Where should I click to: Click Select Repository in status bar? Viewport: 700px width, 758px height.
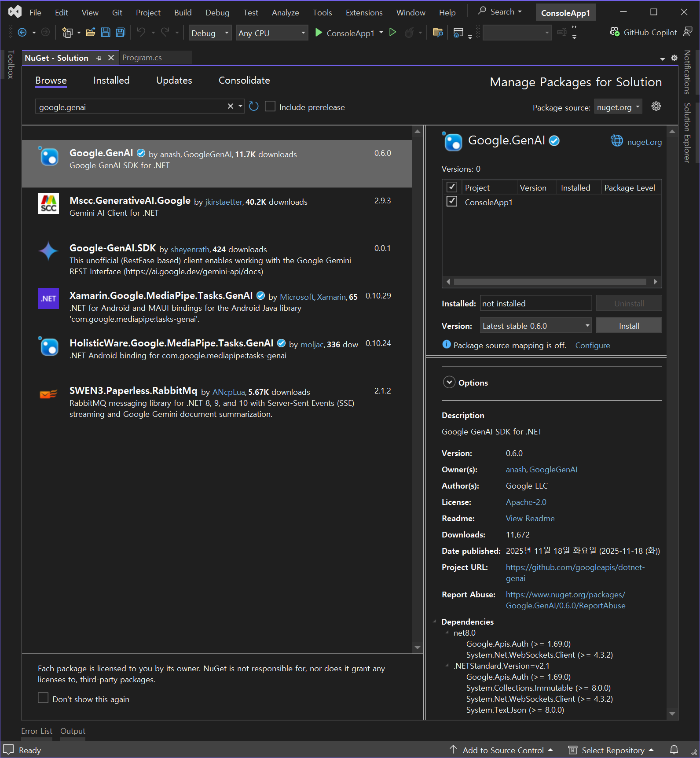coord(612,750)
